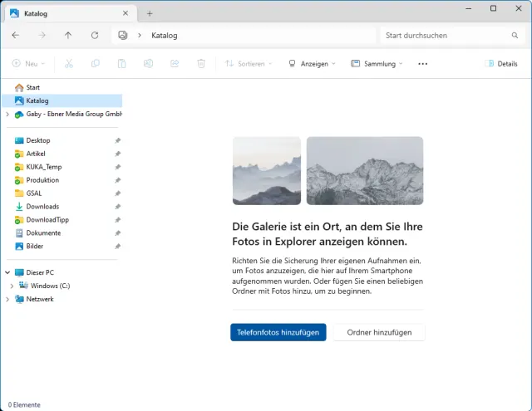532x411 pixels.
Task: Expand the Netzwerk tree node
Action: click(7, 299)
